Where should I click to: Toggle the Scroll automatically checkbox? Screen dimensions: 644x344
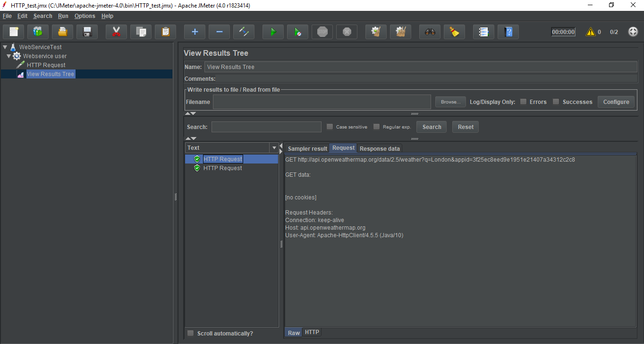tap(190, 333)
